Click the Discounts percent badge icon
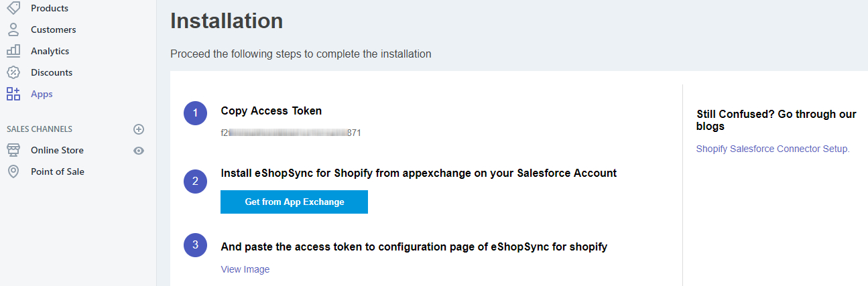Viewport: 868px width, 286px height. (13, 72)
